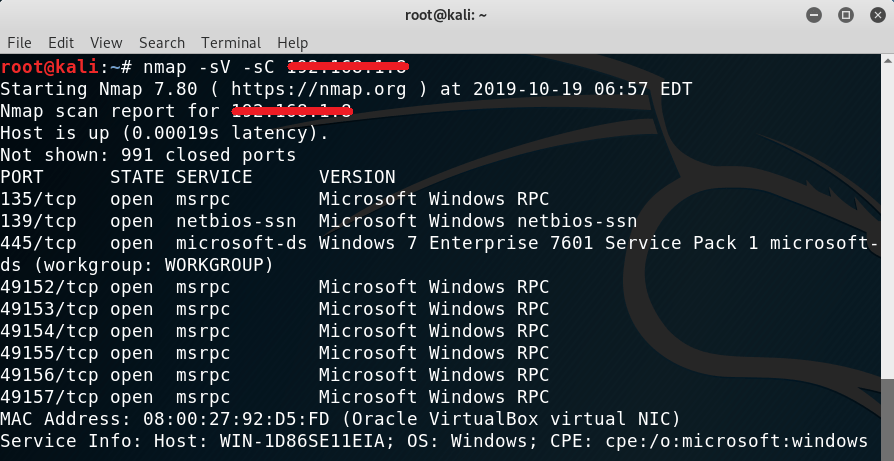Open the Search menu
Image resolution: width=894 pixels, height=461 pixels.
click(x=162, y=43)
